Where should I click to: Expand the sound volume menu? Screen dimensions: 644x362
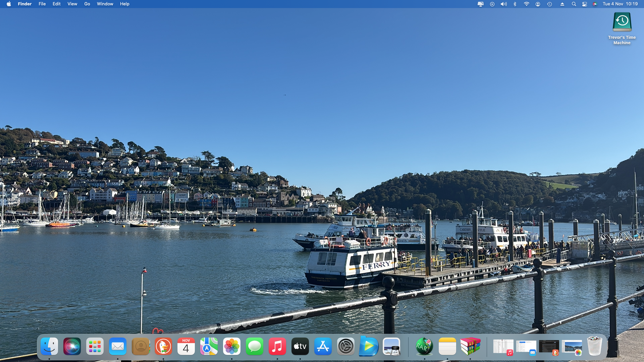point(503,4)
